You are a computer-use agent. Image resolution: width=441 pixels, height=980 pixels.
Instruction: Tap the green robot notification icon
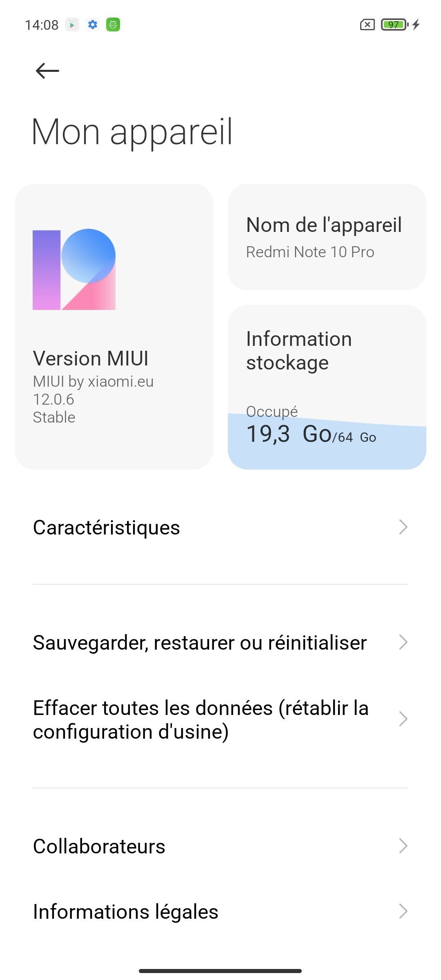click(113, 25)
